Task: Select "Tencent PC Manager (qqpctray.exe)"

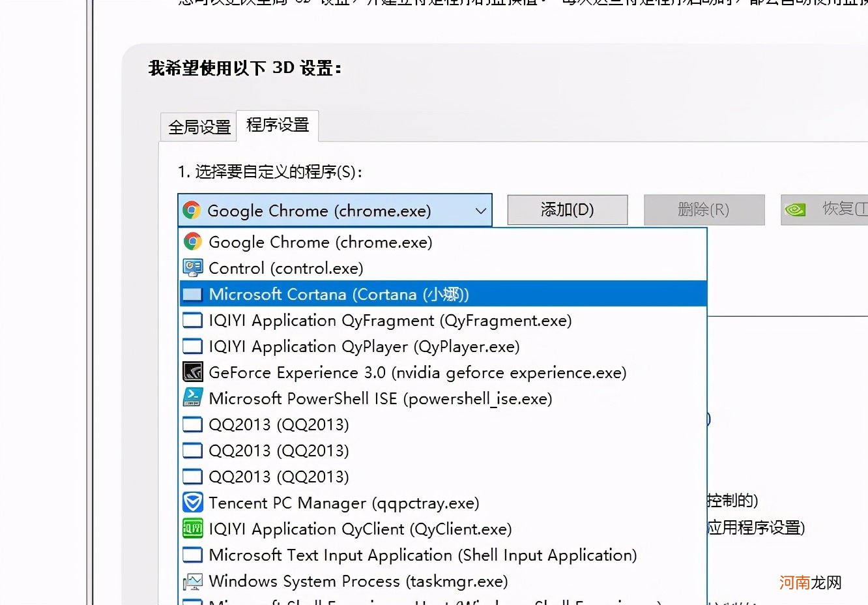Action: pyautogui.click(x=443, y=503)
